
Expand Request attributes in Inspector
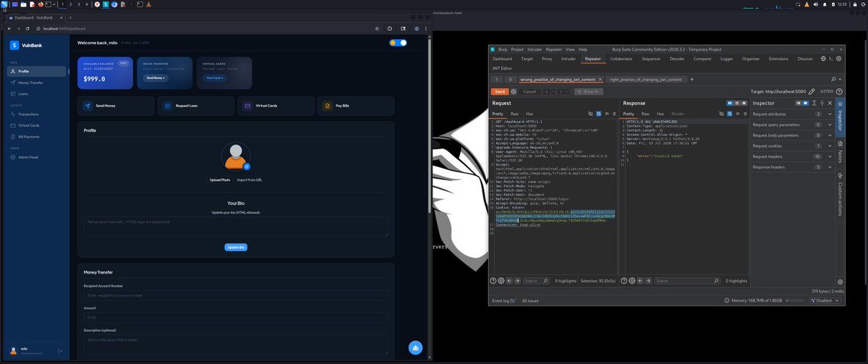(793, 114)
